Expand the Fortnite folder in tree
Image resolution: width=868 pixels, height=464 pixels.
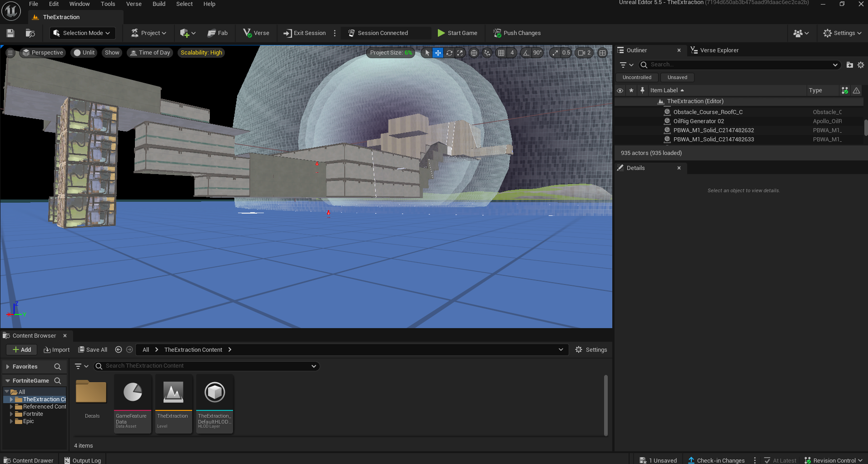tap(11, 414)
